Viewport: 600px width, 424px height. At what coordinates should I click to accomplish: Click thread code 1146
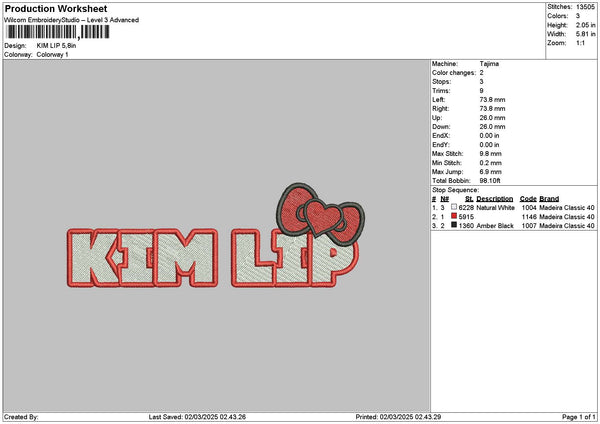(x=529, y=217)
